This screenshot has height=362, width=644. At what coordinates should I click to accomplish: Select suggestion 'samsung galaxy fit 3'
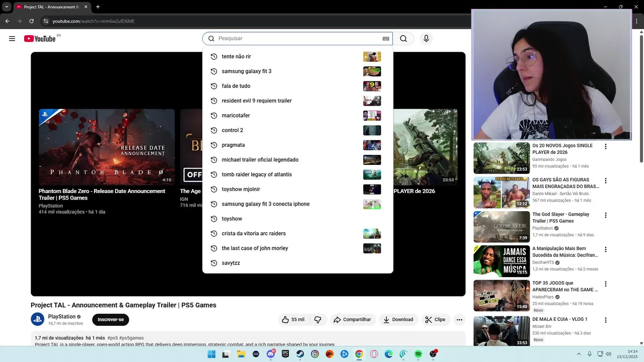coord(297,71)
